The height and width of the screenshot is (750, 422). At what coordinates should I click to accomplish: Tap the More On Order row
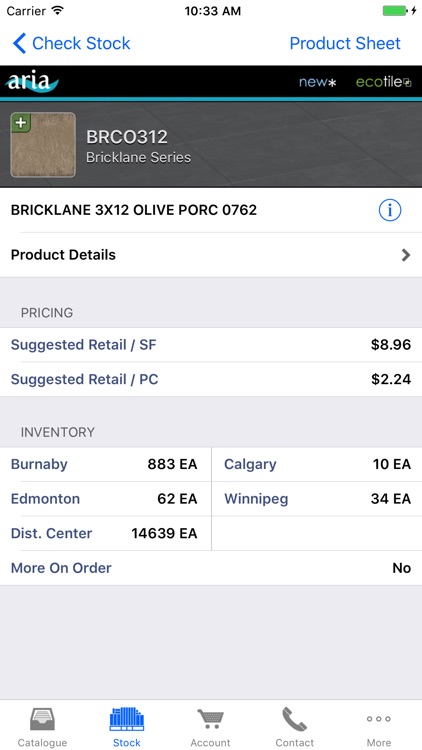(211, 568)
